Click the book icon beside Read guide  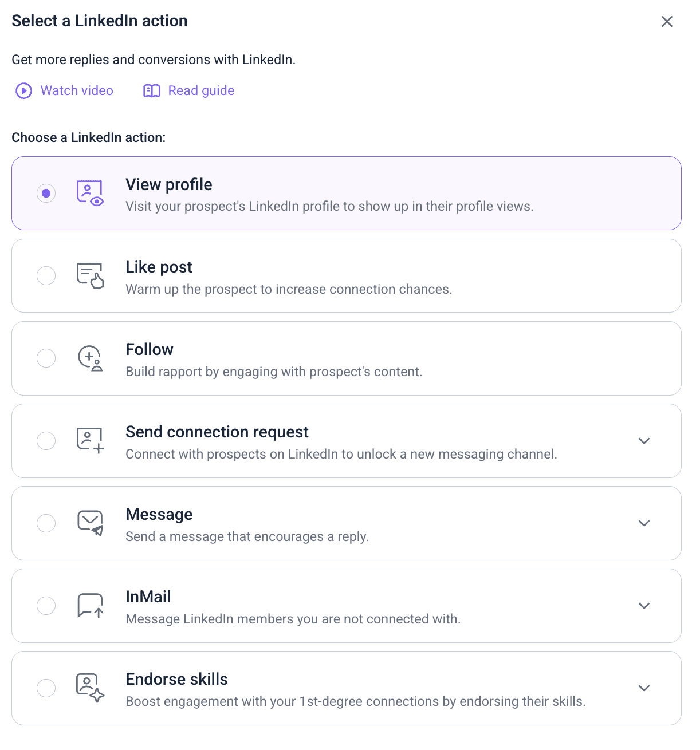[x=152, y=90]
